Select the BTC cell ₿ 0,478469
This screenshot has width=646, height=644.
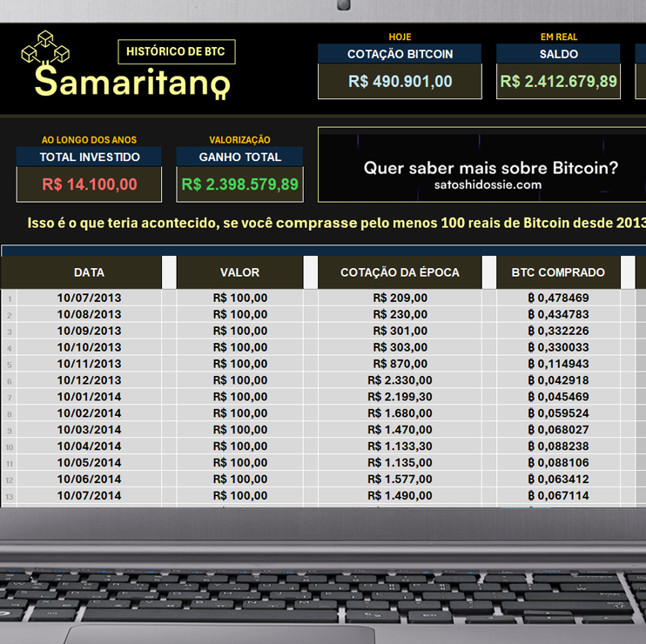pos(558,298)
